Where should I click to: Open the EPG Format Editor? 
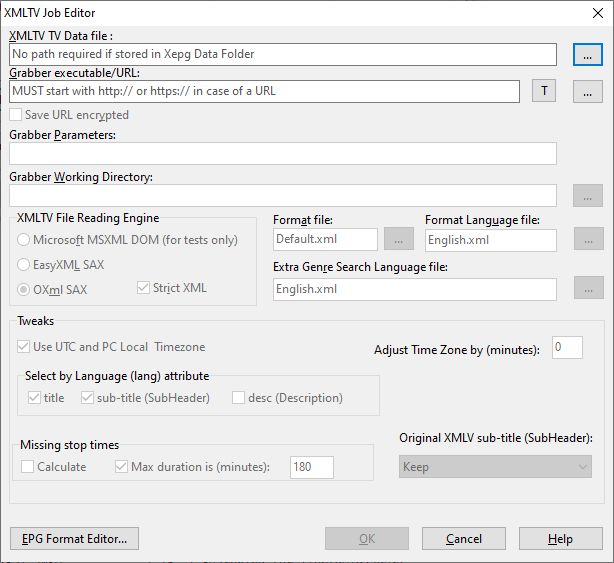pyautogui.click(x=74, y=539)
